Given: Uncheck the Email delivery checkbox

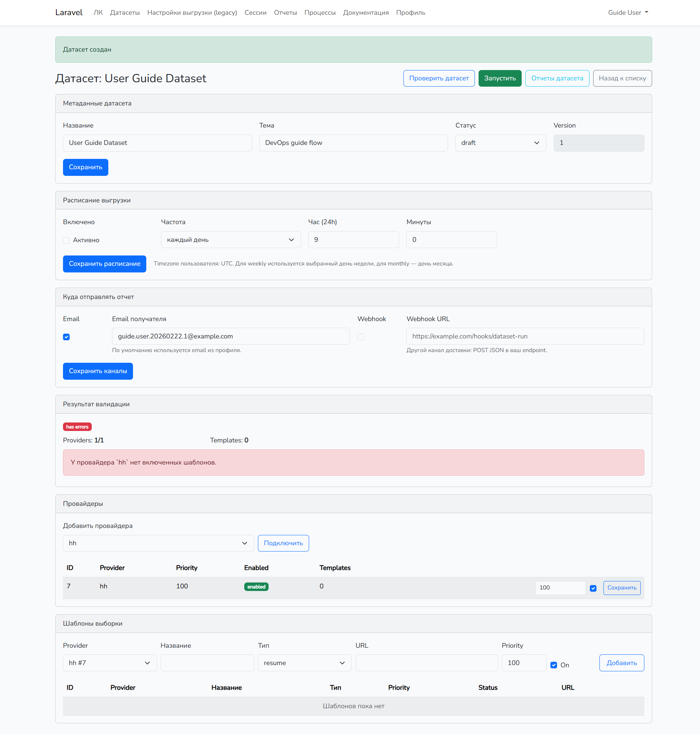Looking at the screenshot, I should 66,337.
